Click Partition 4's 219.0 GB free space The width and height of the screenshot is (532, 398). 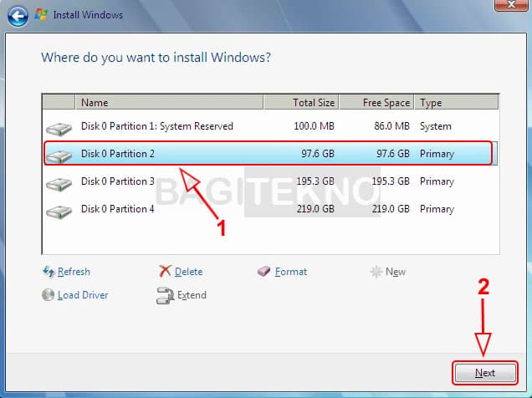point(391,209)
